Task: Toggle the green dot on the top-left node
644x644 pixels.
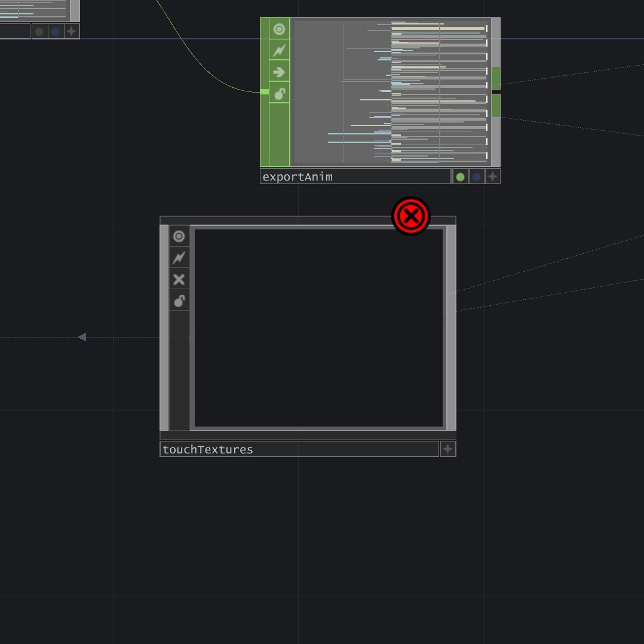Action: 39,31
